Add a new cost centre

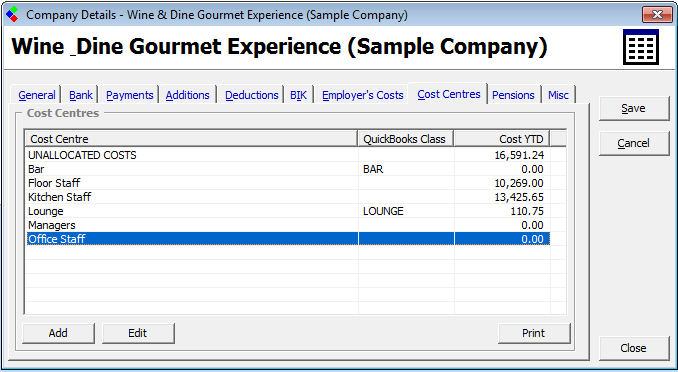[x=58, y=333]
